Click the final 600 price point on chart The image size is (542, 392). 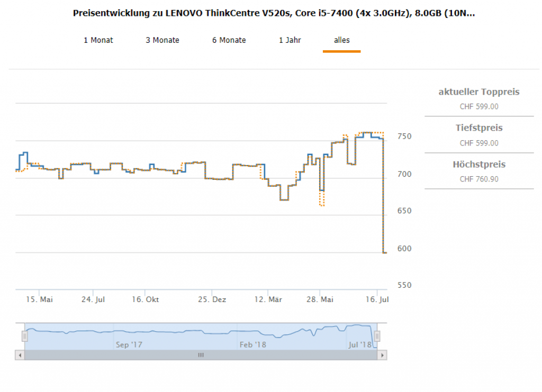point(385,253)
